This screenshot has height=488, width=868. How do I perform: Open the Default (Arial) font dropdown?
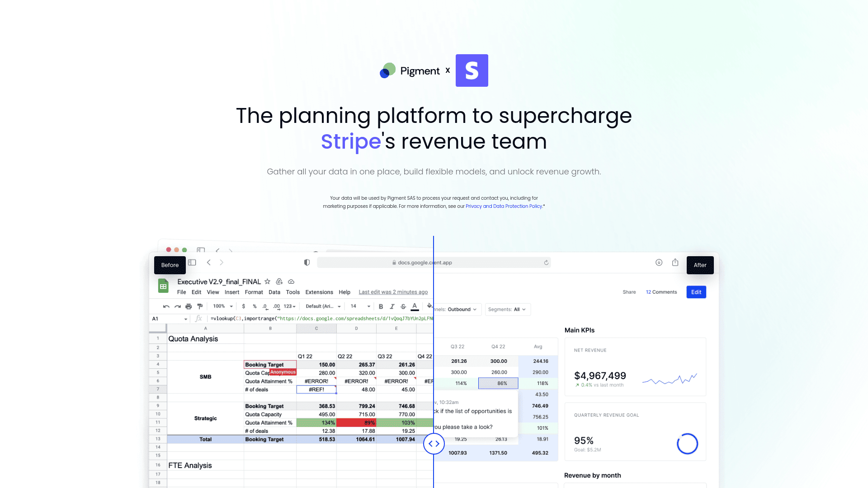coord(323,306)
